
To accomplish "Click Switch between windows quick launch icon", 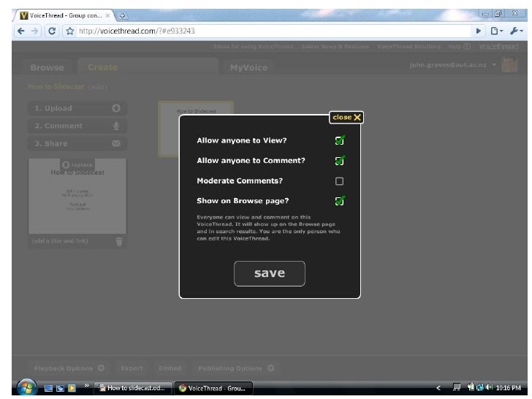I will click(61, 388).
